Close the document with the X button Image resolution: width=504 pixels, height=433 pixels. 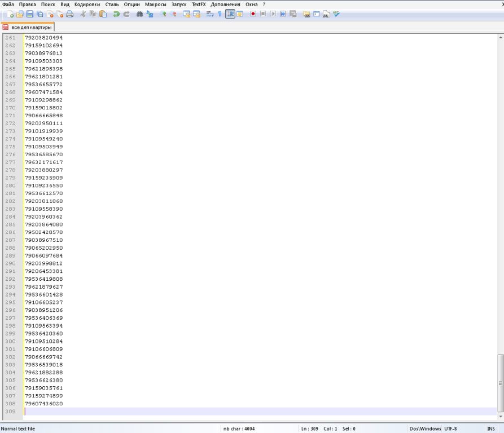point(502,4)
